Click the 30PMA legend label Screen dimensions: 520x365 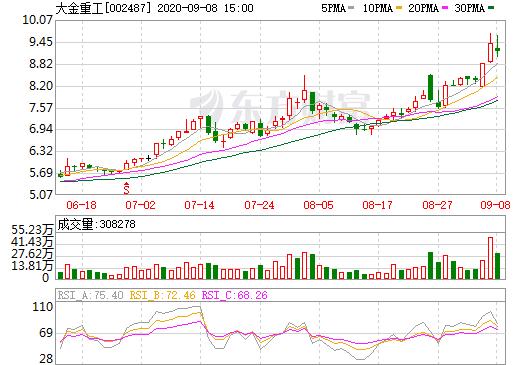(469, 8)
